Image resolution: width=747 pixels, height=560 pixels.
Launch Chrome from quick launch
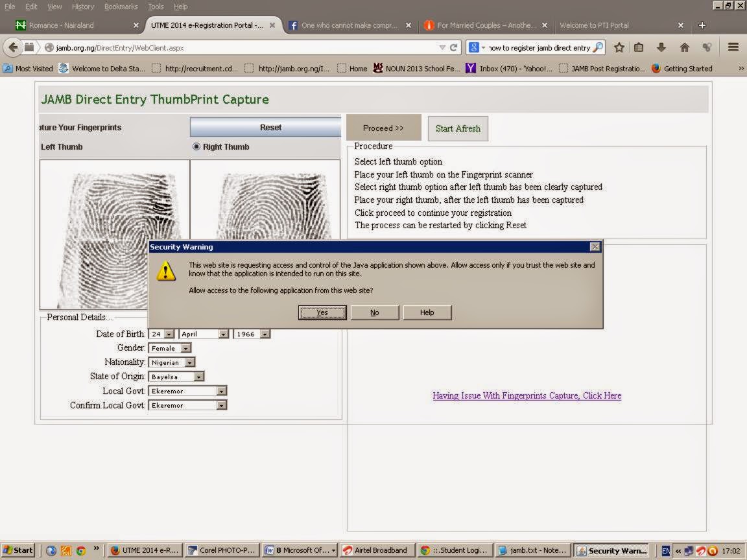tap(80, 551)
